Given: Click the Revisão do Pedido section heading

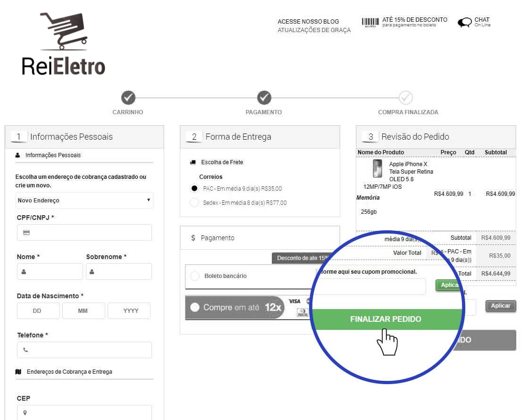Looking at the screenshot, I should tap(415, 137).
